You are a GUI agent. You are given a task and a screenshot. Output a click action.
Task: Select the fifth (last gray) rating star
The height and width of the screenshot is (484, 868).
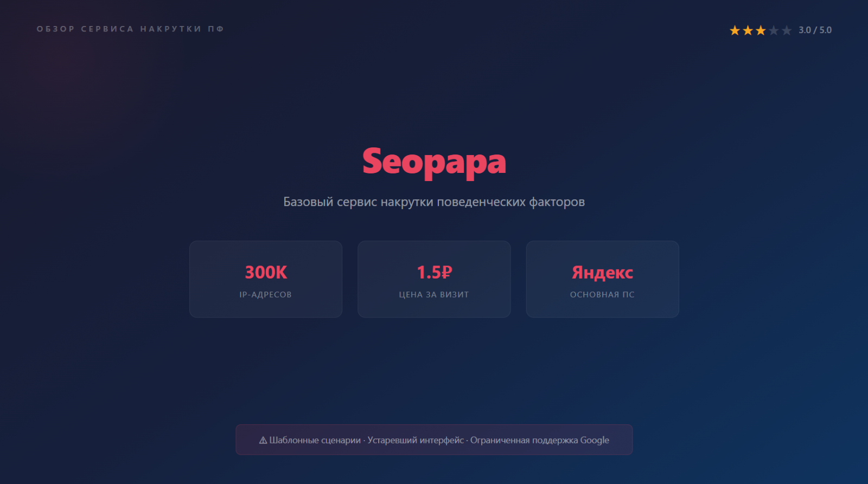click(x=787, y=30)
